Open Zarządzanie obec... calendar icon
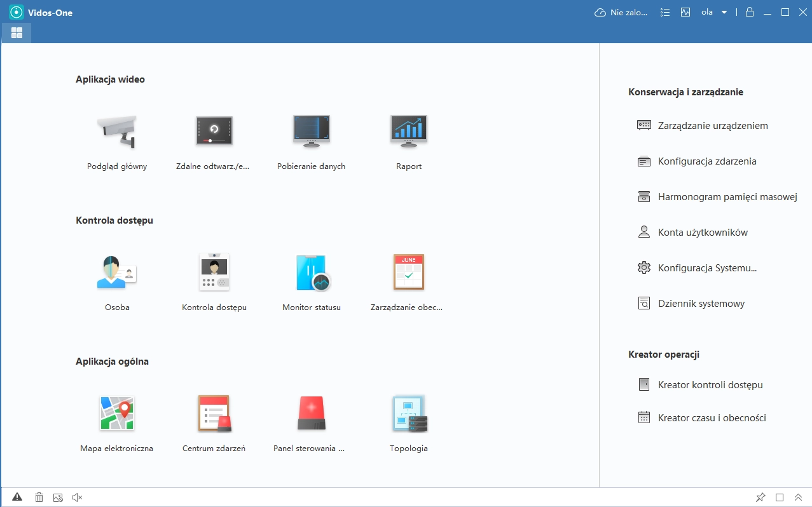Image resolution: width=812 pixels, height=507 pixels. 409,273
